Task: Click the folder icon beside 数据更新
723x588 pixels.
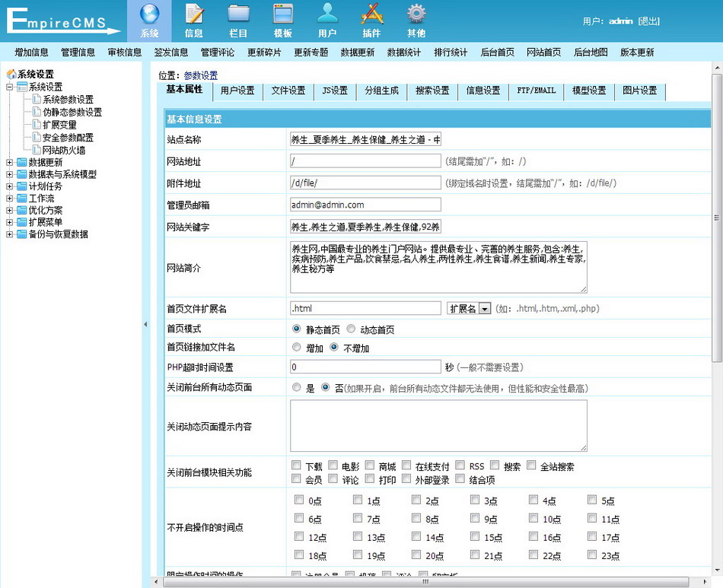Action: 21,162
